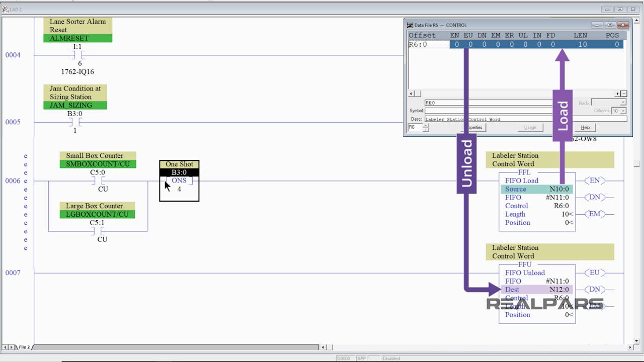Collapse data file panel with minus button
The height and width of the screenshot is (362, 644).
coord(624,94)
